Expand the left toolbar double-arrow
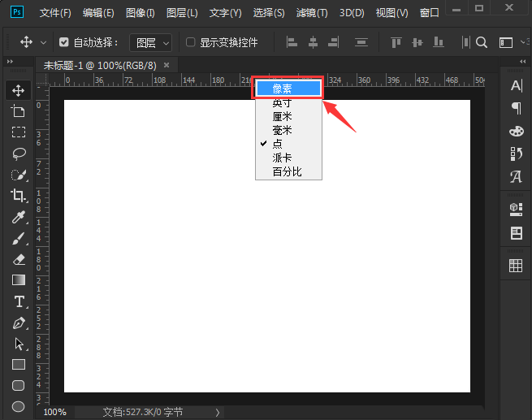Image resolution: width=532 pixels, height=420 pixels. click(11, 62)
